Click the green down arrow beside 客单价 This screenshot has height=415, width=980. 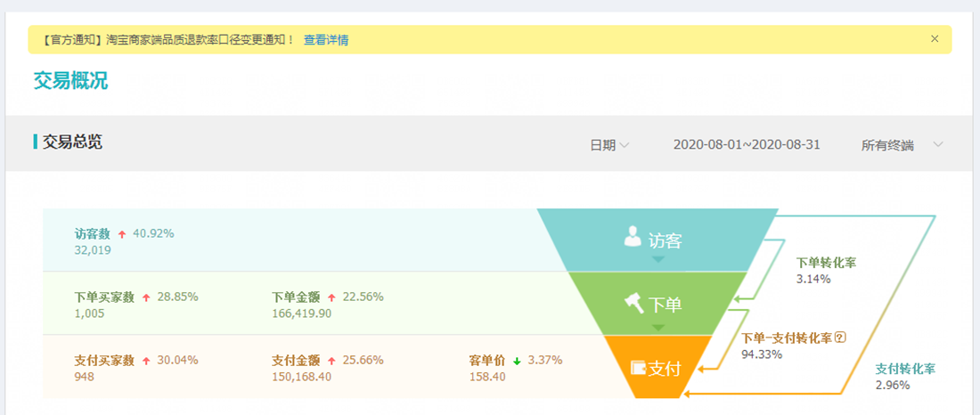click(517, 361)
